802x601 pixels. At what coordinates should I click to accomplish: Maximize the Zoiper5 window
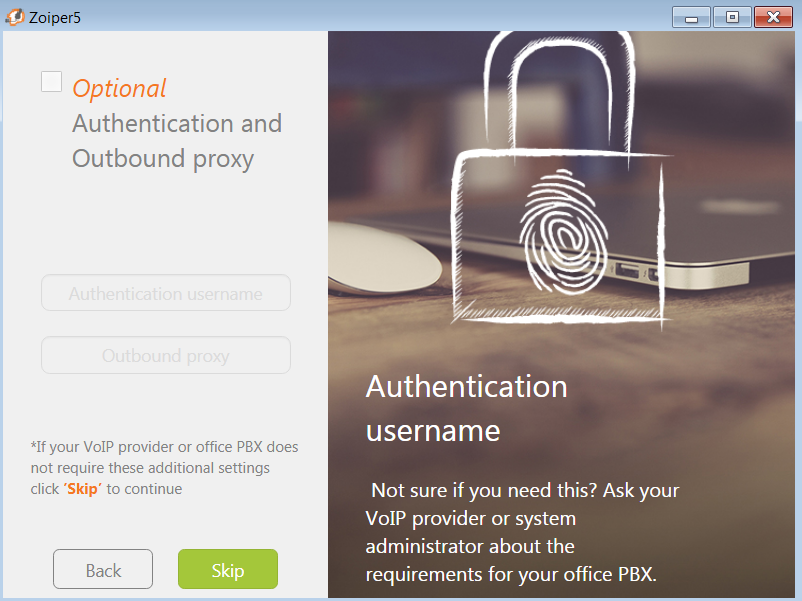pos(732,17)
